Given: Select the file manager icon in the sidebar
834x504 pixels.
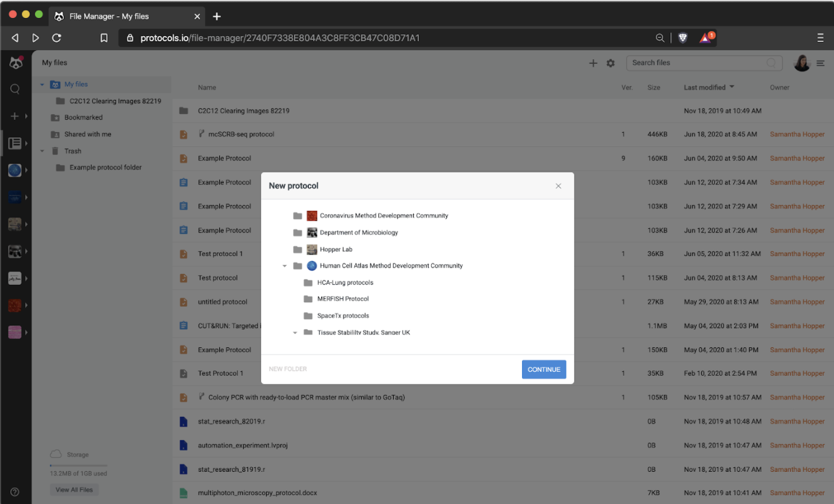Looking at the screenshot, I should 15,143.
